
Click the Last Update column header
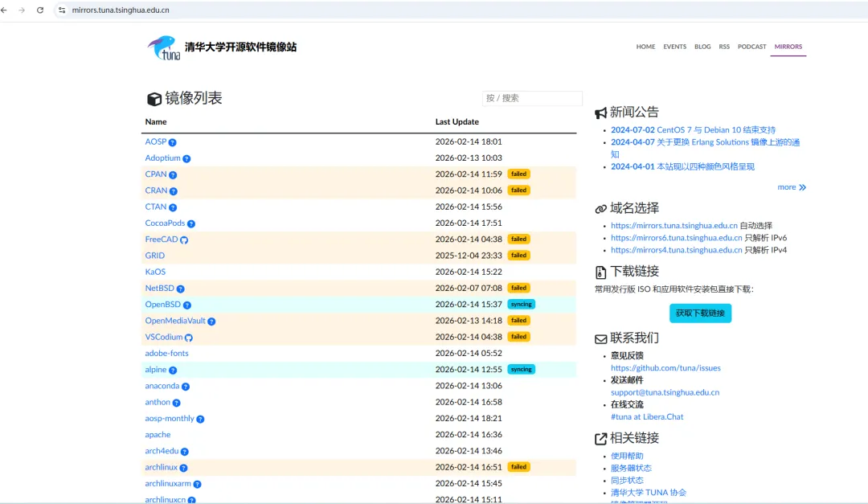[457, 122]
